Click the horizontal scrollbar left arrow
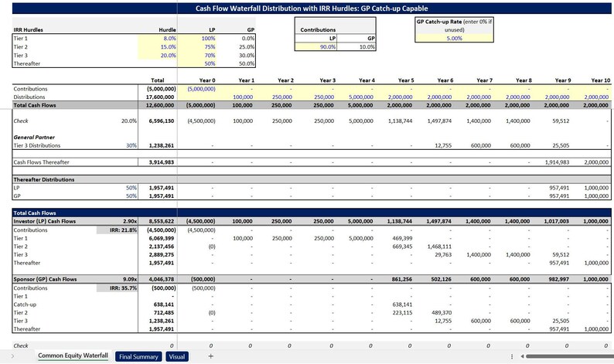Screen dimensions: 614x364 pos(523,356)
